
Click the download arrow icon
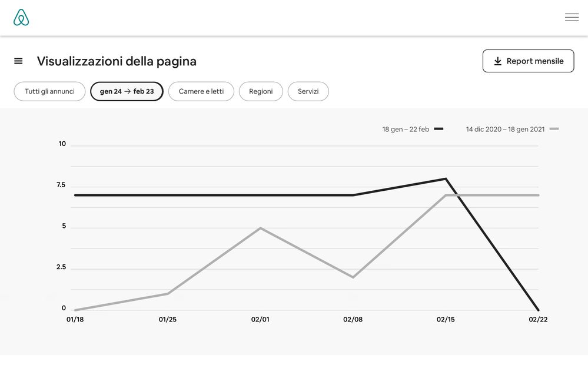498,61
